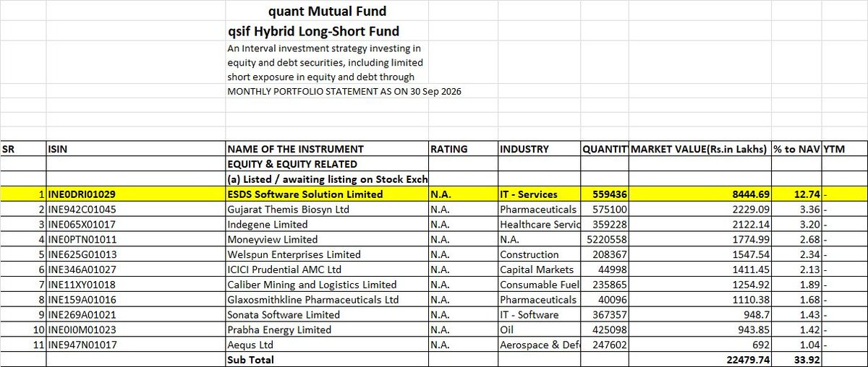Select the 'qsif Hybrid Long-Short Fund' heading cell

327,32
